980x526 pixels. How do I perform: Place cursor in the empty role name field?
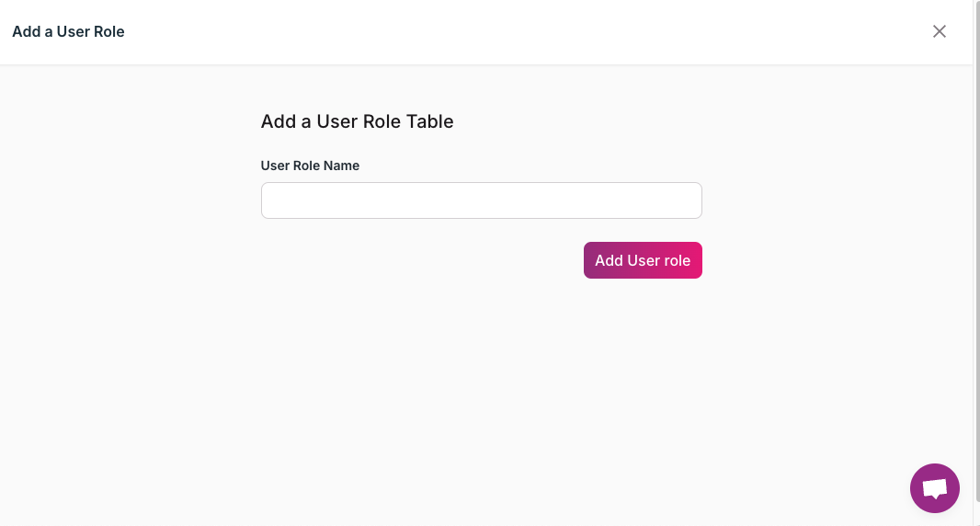[x=481, y=200]
